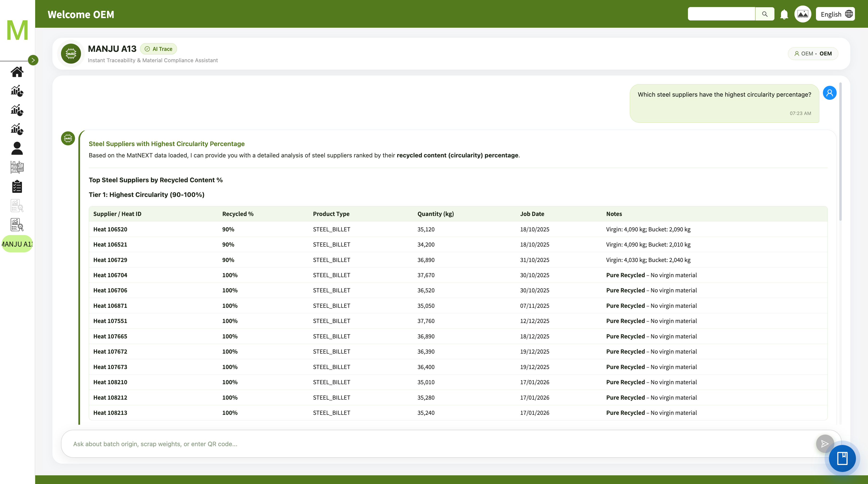The height and width of the screenshot is (484, 868).
Task: Click the Welcome OEM title
Action: [81, 14]
